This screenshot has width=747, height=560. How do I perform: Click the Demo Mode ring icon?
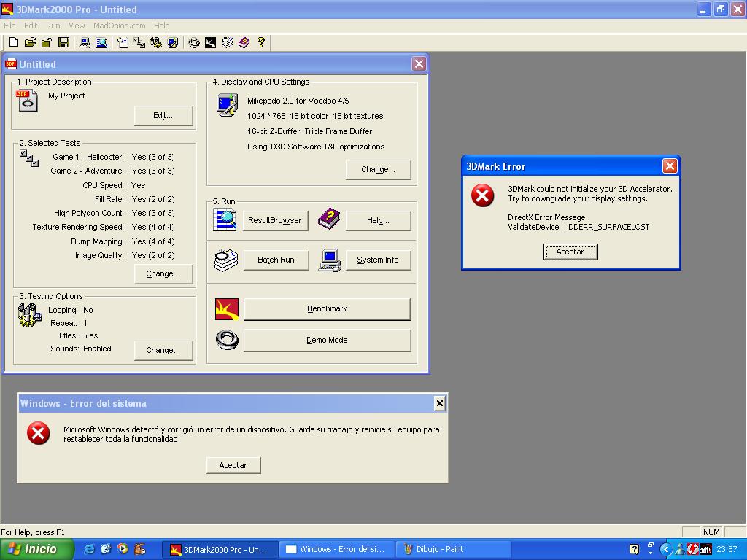point(227,340)
